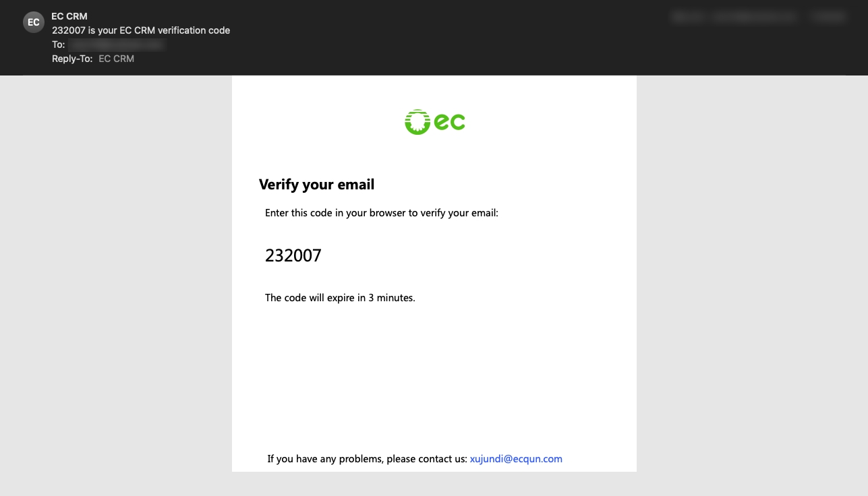Click the round EC sender avatar
This screenshot has height=496, width=868.
tap(34, 22)
